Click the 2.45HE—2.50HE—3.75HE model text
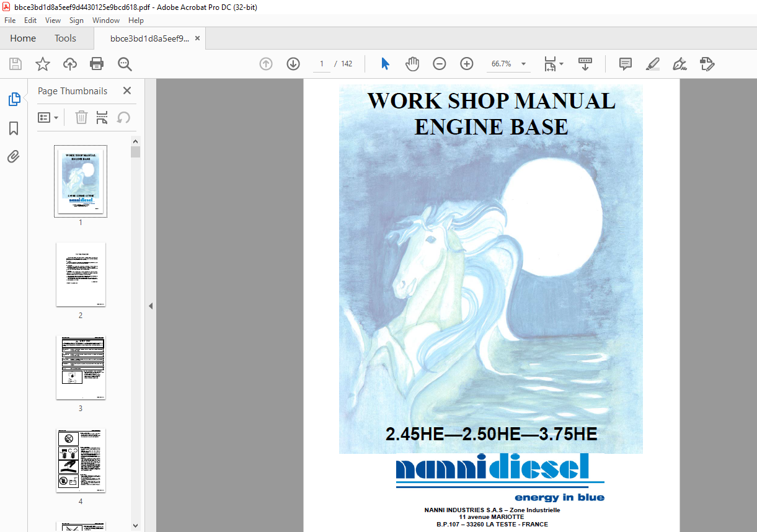Viewport: 757px width, 532px height. (x=491, y=434)
